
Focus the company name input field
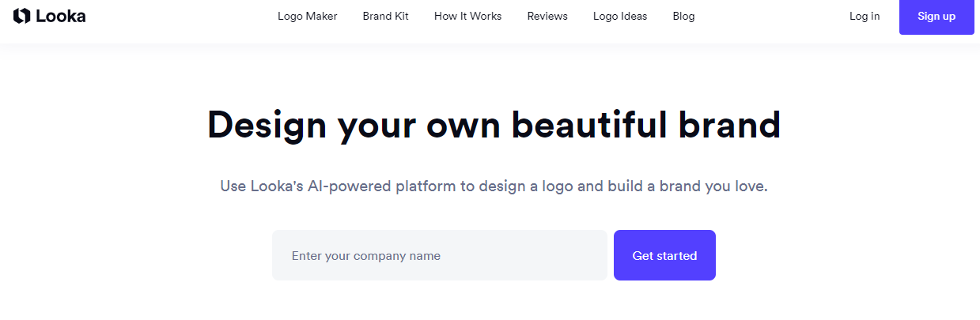click(x=440, y=255)
